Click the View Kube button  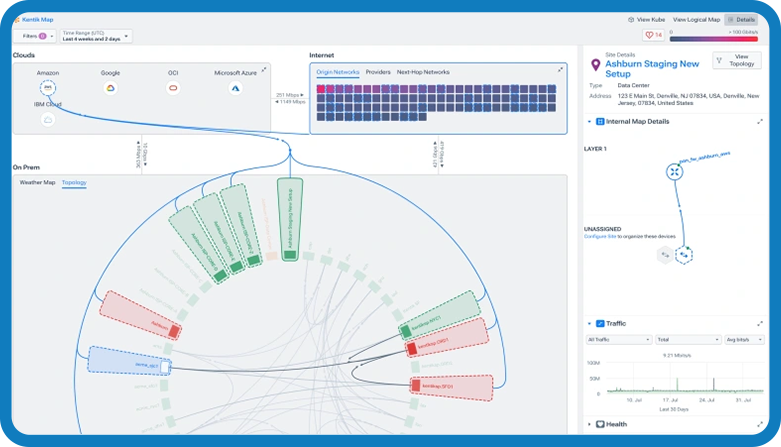pyautogui.click(x=646, y=19)
